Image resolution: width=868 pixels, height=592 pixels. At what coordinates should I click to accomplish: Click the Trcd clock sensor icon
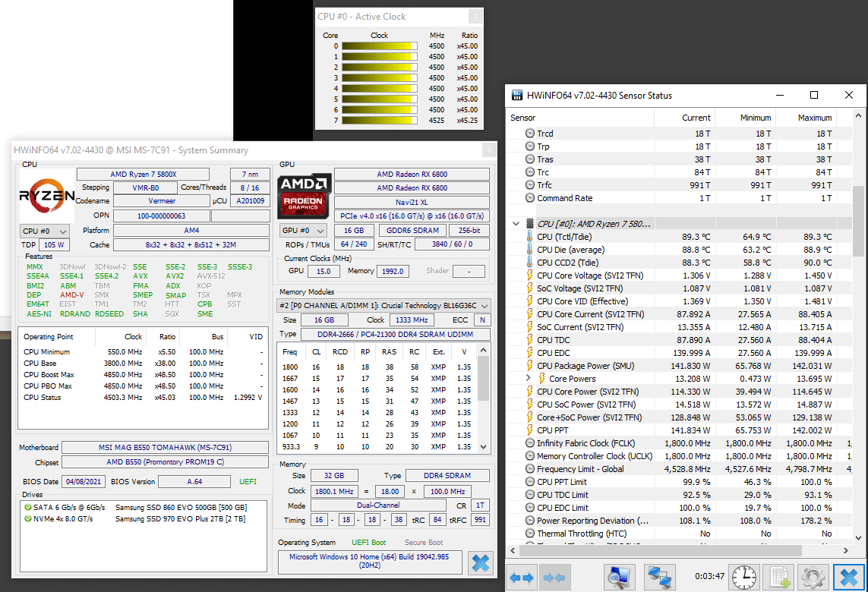tap(530, 134)
